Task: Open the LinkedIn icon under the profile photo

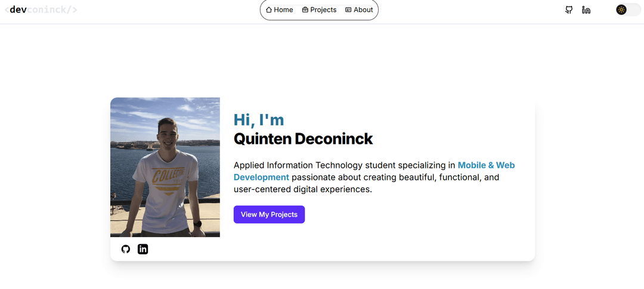Action: tap(143, 249)
